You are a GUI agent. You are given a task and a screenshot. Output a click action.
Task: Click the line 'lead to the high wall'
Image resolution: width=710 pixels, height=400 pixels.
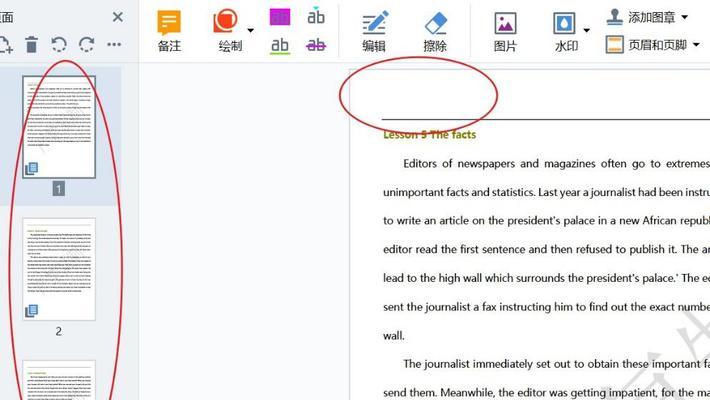[547, 278]
